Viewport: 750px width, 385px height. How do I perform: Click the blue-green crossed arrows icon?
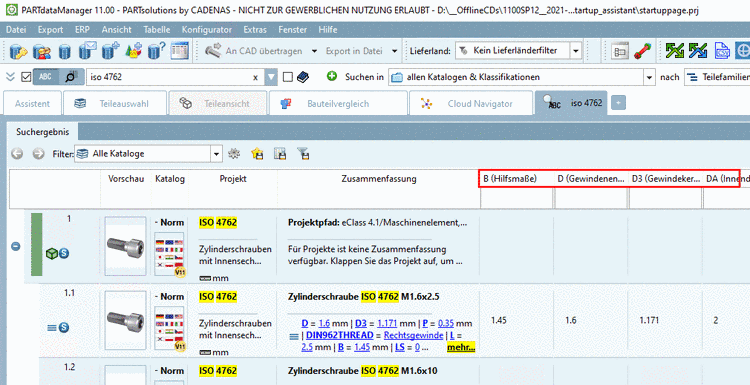point(697,51)
